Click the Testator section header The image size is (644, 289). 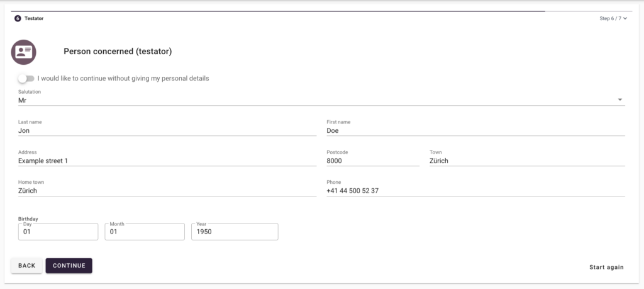coord(34,18)
